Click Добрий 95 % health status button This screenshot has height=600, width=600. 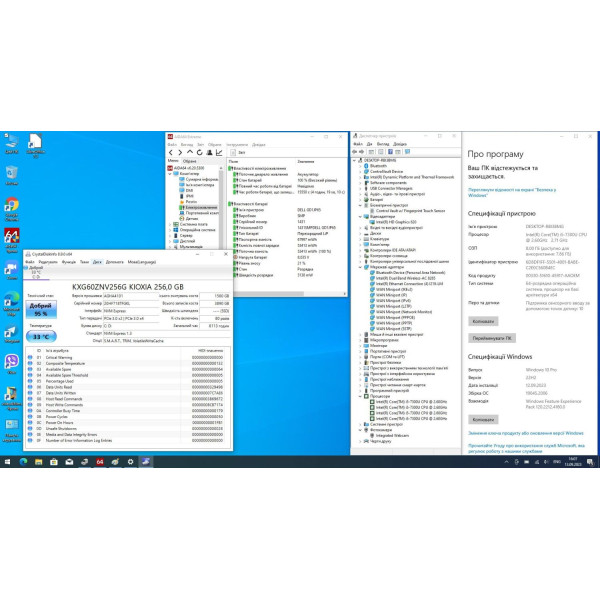pyautogui.click(x=41, y=310)
